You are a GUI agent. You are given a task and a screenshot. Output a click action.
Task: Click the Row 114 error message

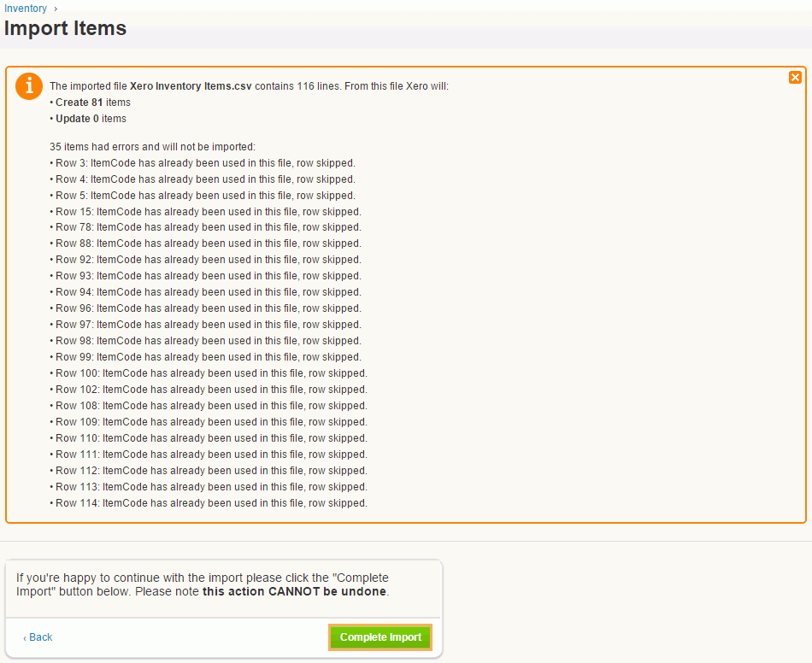(209, 503)
